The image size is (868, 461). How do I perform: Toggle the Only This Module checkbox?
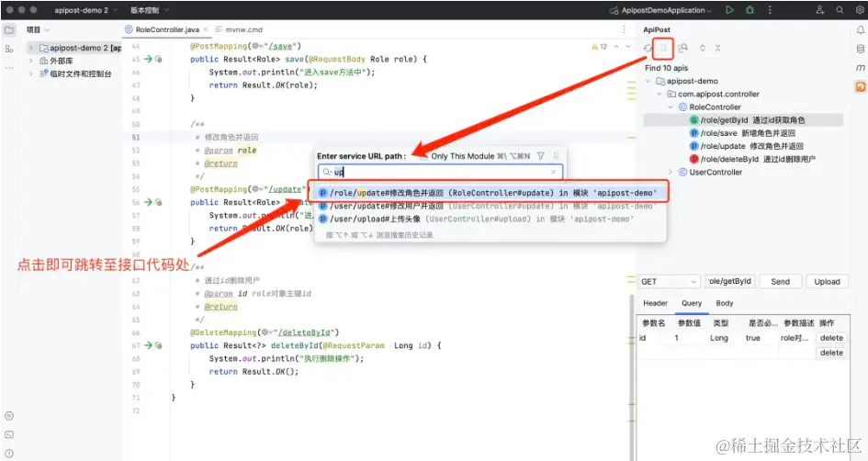(423, 157)
